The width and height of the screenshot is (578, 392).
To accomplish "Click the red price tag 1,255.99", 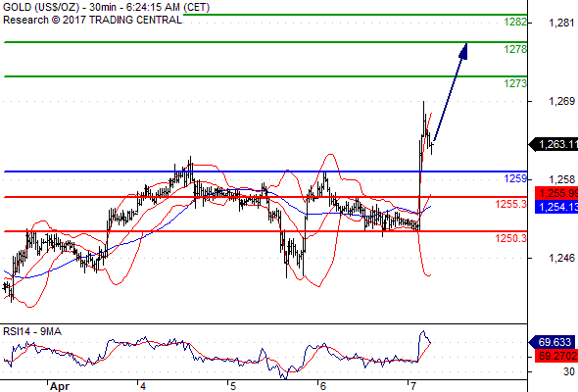I will click(x=556, y=193).
